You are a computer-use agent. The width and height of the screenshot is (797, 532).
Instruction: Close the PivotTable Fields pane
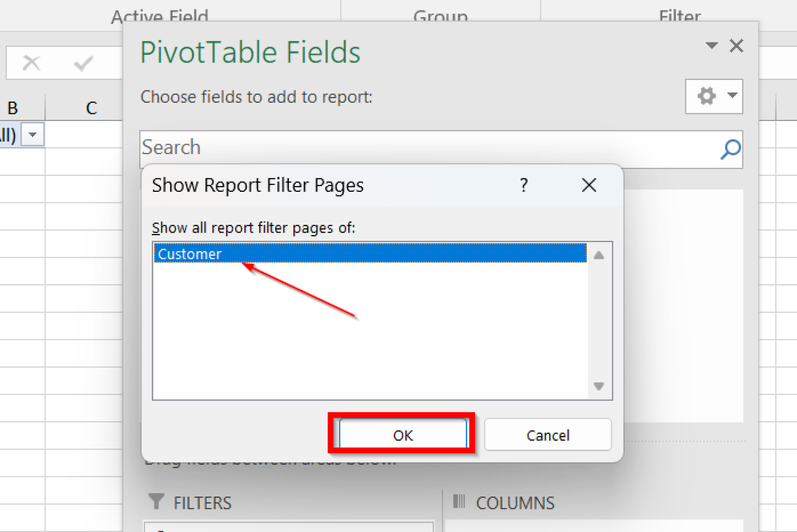point(736,46)
